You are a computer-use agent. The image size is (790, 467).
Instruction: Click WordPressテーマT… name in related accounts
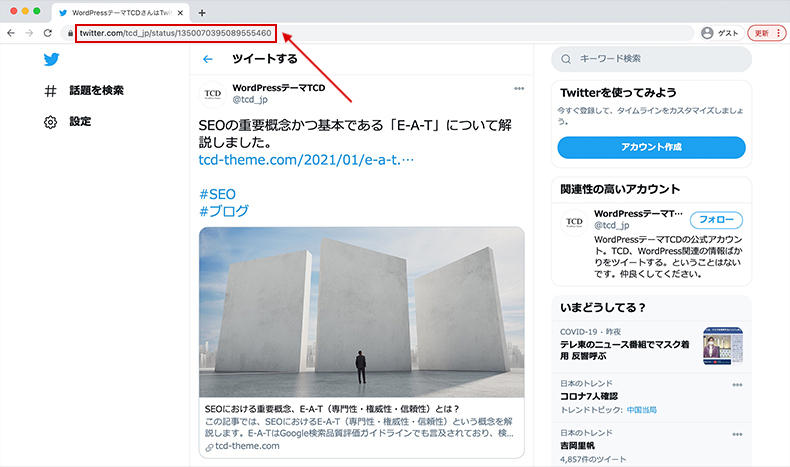[x=638, y=214]
